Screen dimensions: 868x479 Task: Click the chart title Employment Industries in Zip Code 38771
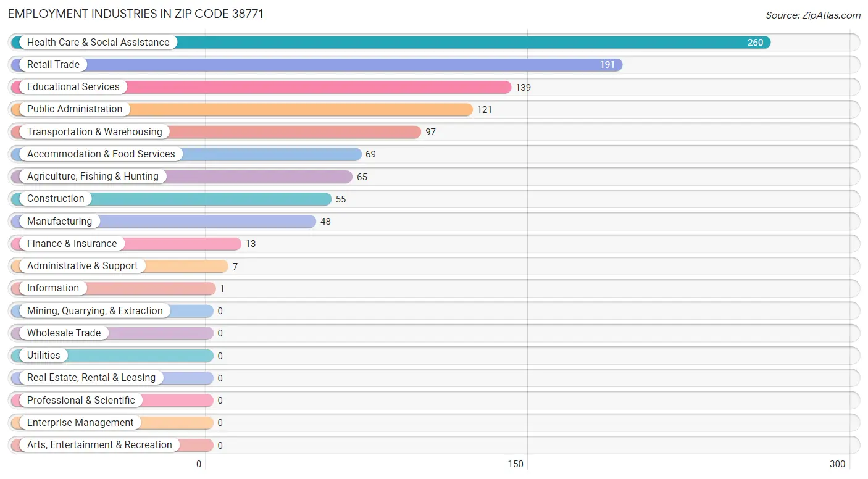point(136,14)
